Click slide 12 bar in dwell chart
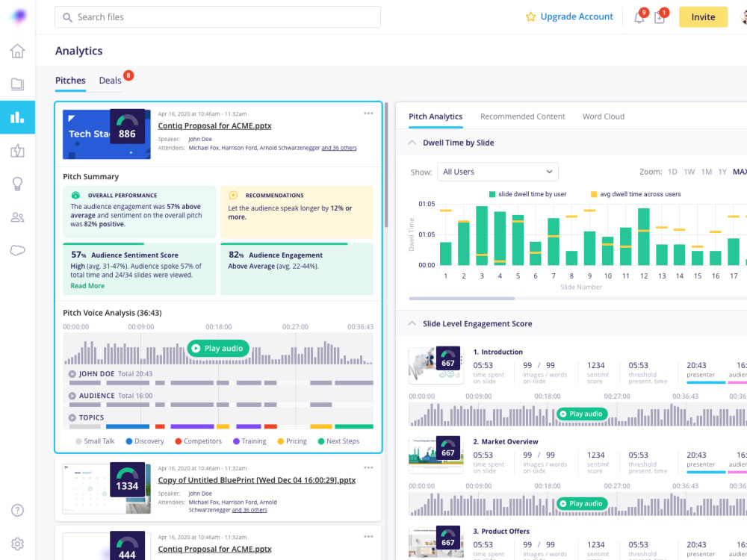The width and height of the screenshot is (747, 560). [644, 237]
